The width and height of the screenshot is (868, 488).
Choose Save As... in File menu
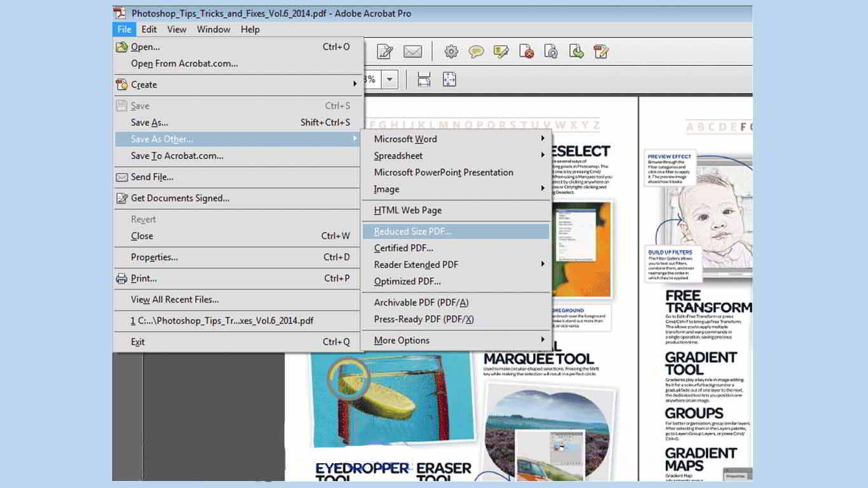click(x=236, y=123)
